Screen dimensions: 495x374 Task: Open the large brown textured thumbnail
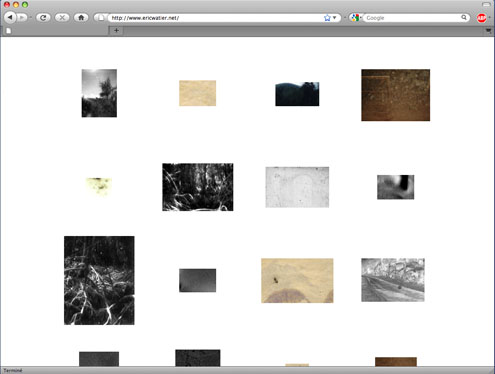pos(395,95)
